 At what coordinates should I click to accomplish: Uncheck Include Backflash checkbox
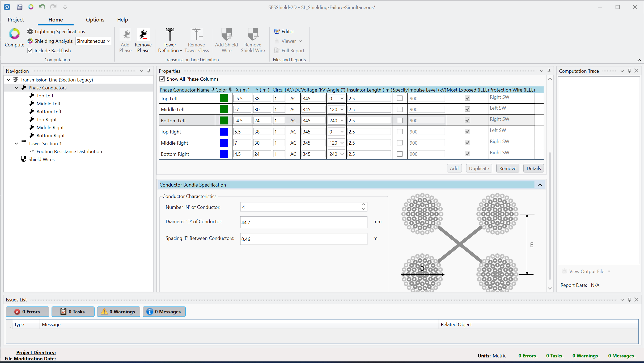pyautogui.click(x=30, y=50)
